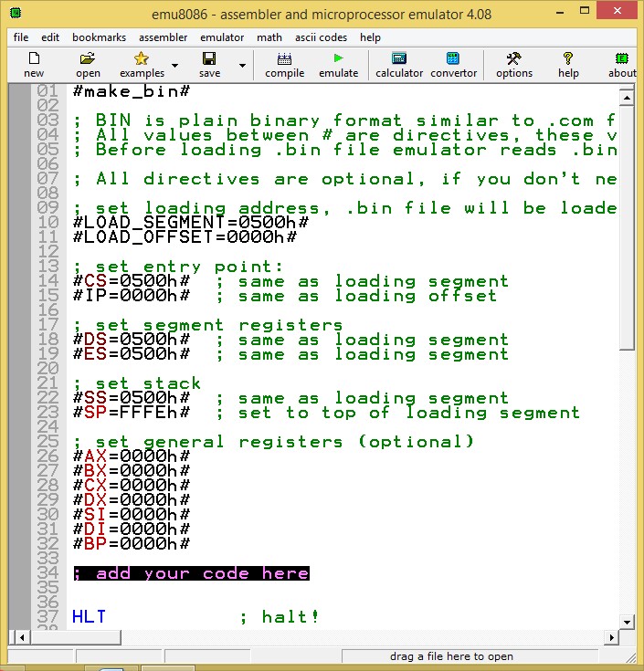Click the #BX=0000h# line
The image size is (644, 671).
click(131, 471)
